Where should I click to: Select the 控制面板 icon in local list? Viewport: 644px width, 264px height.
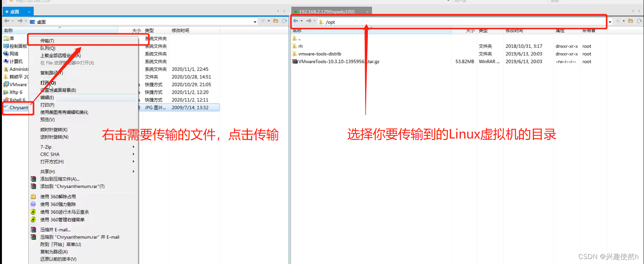(6, 46)
